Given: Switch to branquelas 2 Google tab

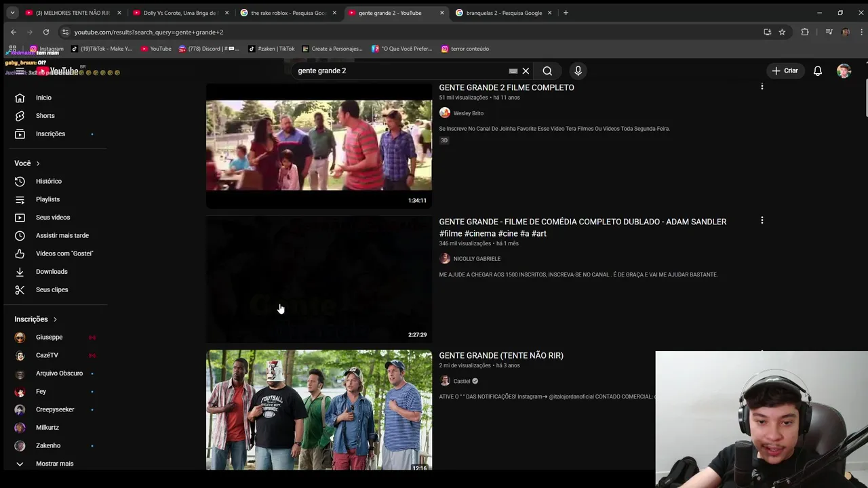Looking at the screenshot, I should click(503, 13).
